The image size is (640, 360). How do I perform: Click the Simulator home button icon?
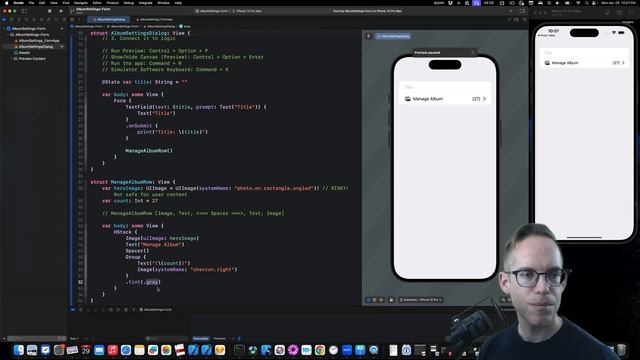[607, 13]
